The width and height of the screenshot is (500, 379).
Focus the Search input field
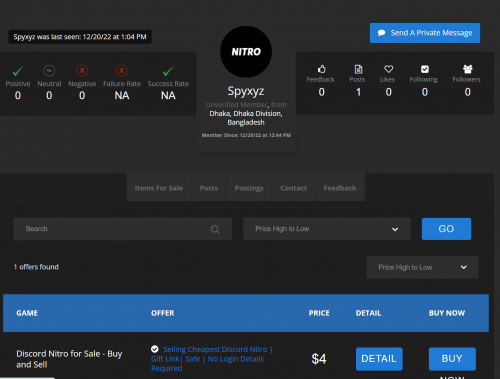[123, 229]
